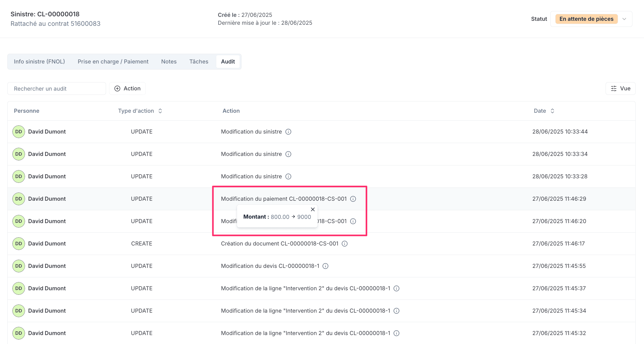
Task: Sort by Date column arrows
Action: pyautogui.click(x=552, y=111)
